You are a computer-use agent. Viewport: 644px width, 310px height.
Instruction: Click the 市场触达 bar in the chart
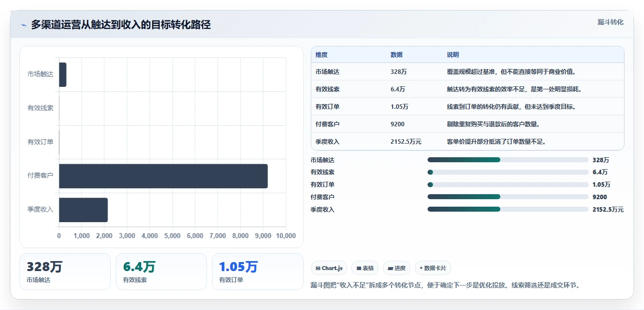pyautogui.click(x=63, y=74)
